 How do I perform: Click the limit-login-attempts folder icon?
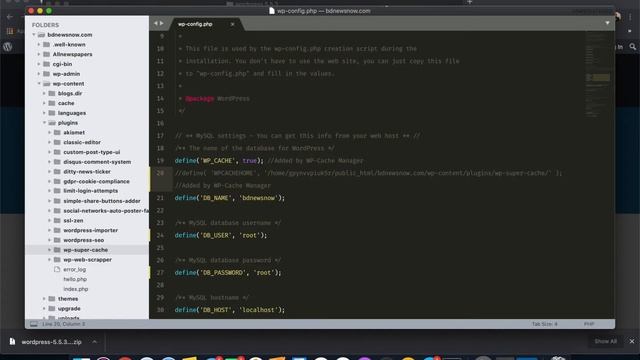[x=57, y=191]
